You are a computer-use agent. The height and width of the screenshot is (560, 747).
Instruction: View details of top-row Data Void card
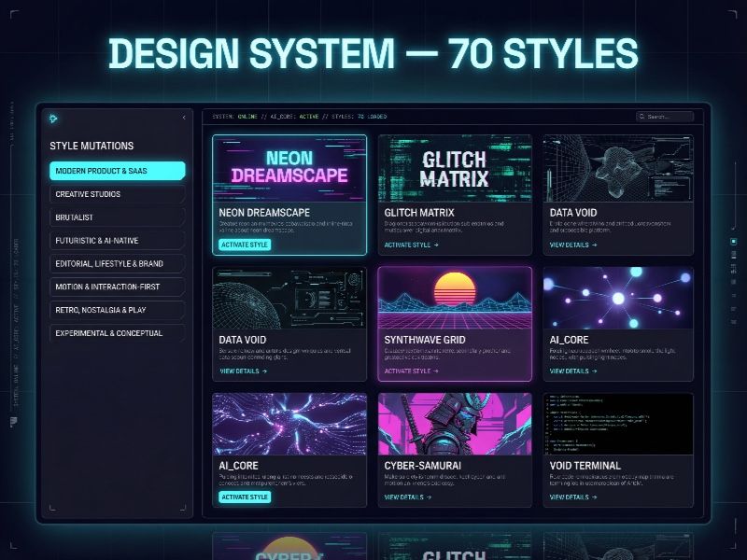click(573, 245)
